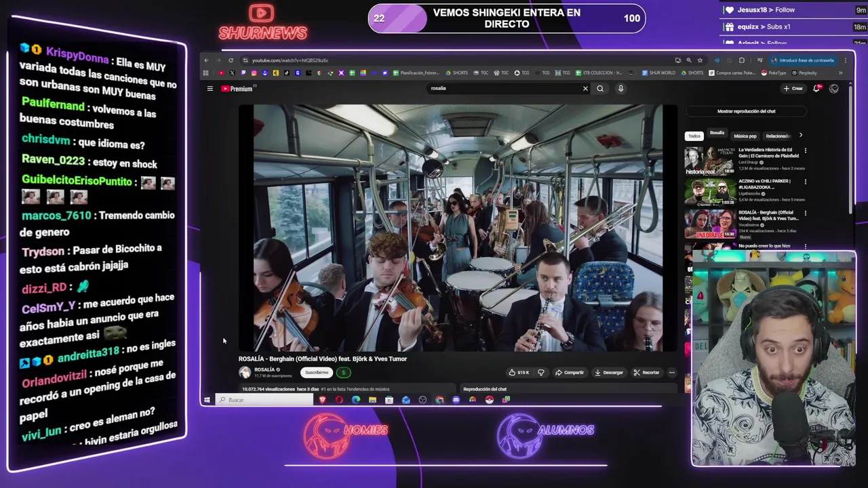Select the Relacionados filter chip
The height and width of the screenshot is (488, 868).
778,136
